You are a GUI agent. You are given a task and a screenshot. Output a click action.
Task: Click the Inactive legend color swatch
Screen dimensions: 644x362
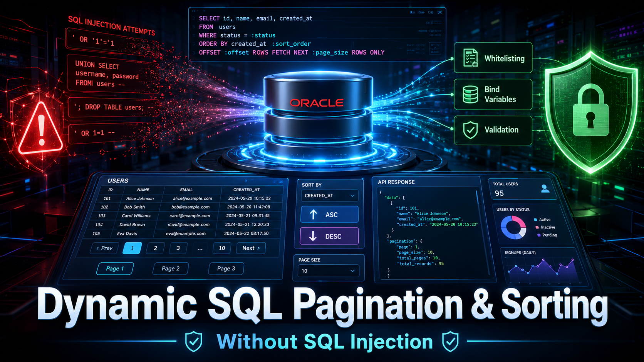(x=537, y=227)
